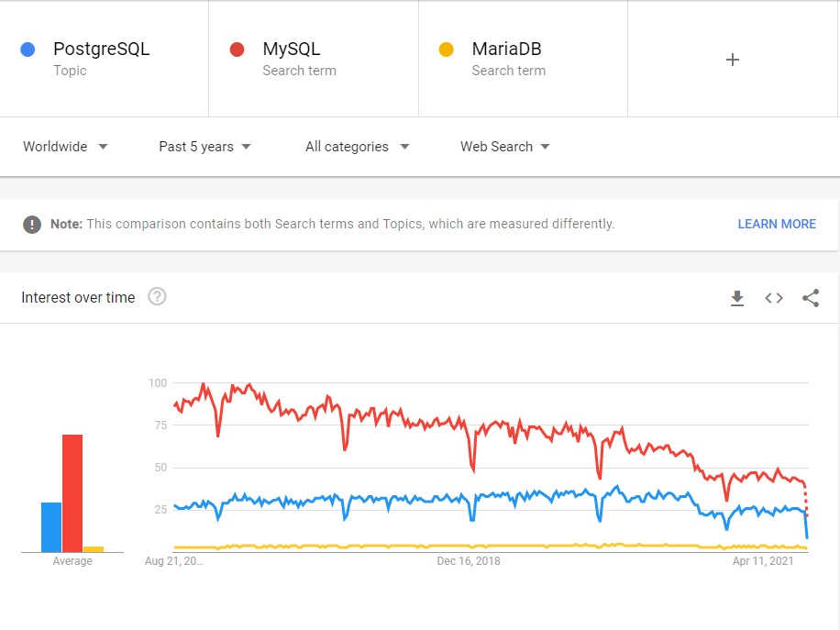Follow the LEARN MORE link

tap(777, 224)
